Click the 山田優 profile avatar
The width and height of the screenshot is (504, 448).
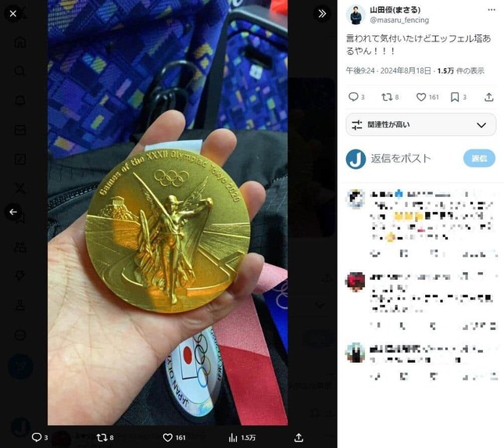[x=356, y=15]
